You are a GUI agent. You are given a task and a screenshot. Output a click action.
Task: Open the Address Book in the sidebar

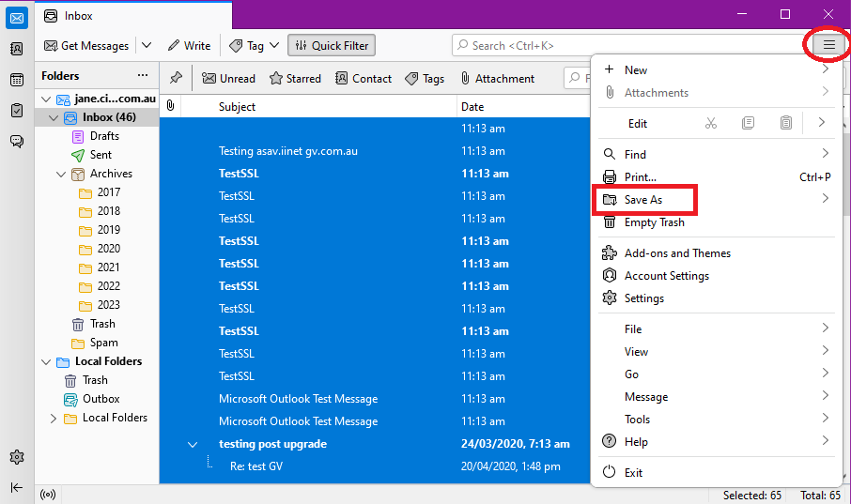[17, 49]
